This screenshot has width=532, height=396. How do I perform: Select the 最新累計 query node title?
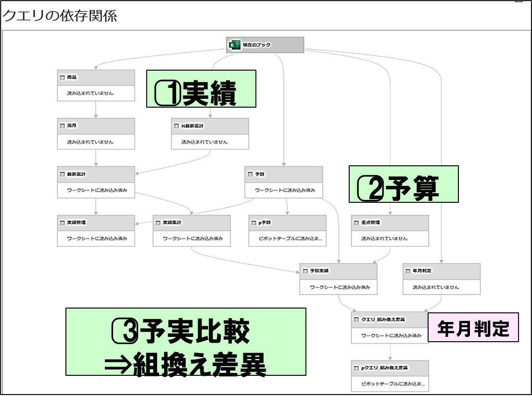coord(76,174)
